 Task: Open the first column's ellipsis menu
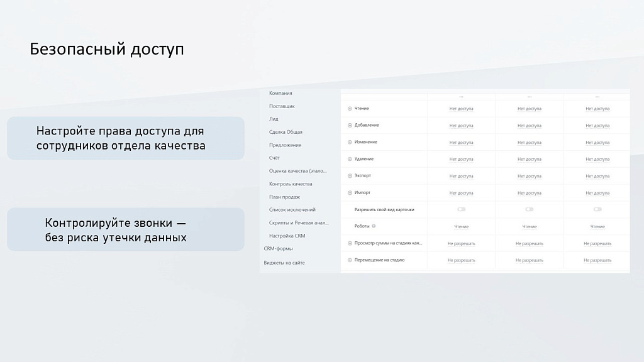coord(462,96)
